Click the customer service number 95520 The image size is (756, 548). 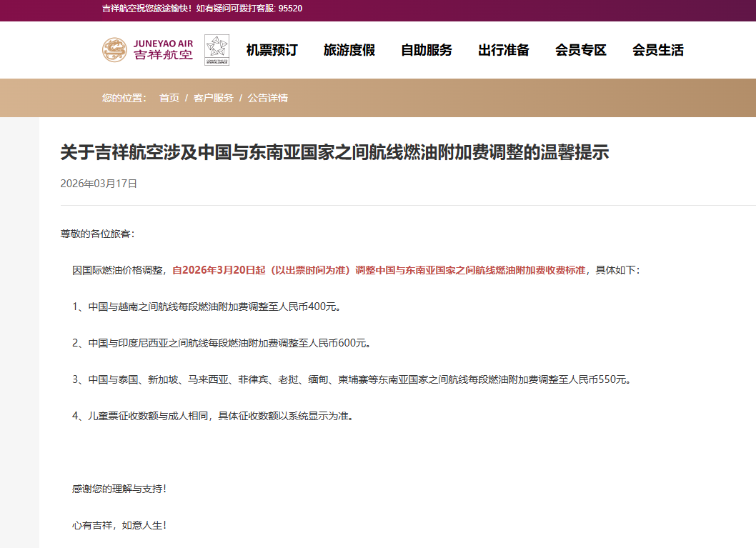pyautogui.click(x=290, y=9)
